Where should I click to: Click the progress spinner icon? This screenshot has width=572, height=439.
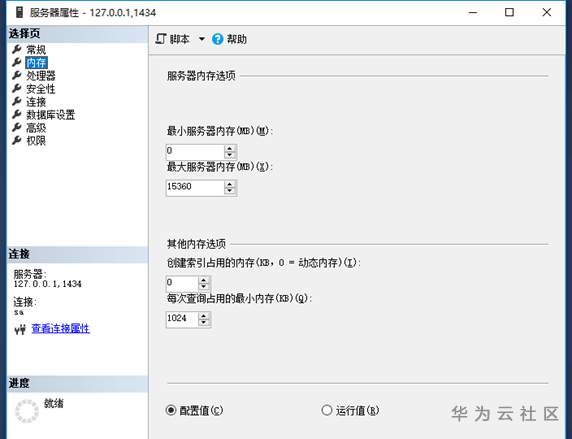27,411
